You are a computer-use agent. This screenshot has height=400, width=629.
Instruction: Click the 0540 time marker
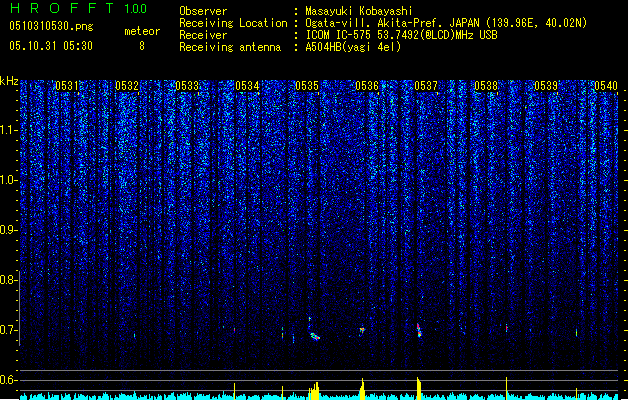606,86
